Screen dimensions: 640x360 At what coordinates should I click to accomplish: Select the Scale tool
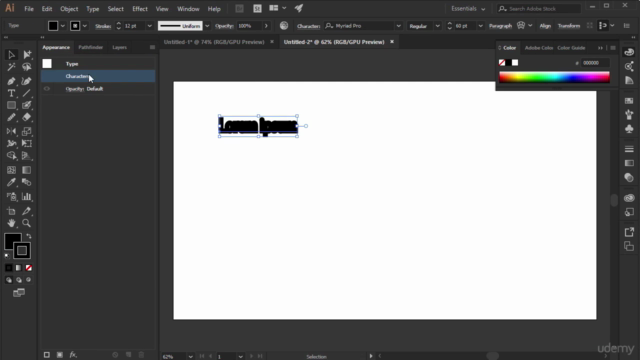coord(27,131)
